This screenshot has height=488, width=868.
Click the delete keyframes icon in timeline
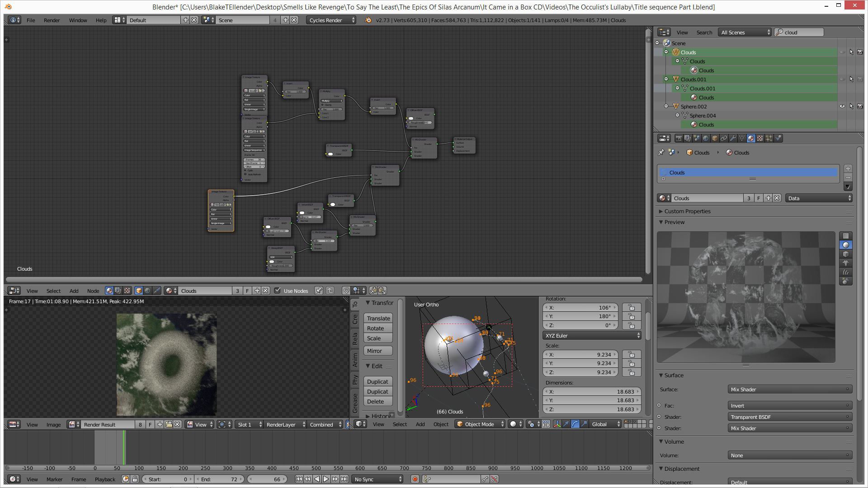(x=494, y=479)
